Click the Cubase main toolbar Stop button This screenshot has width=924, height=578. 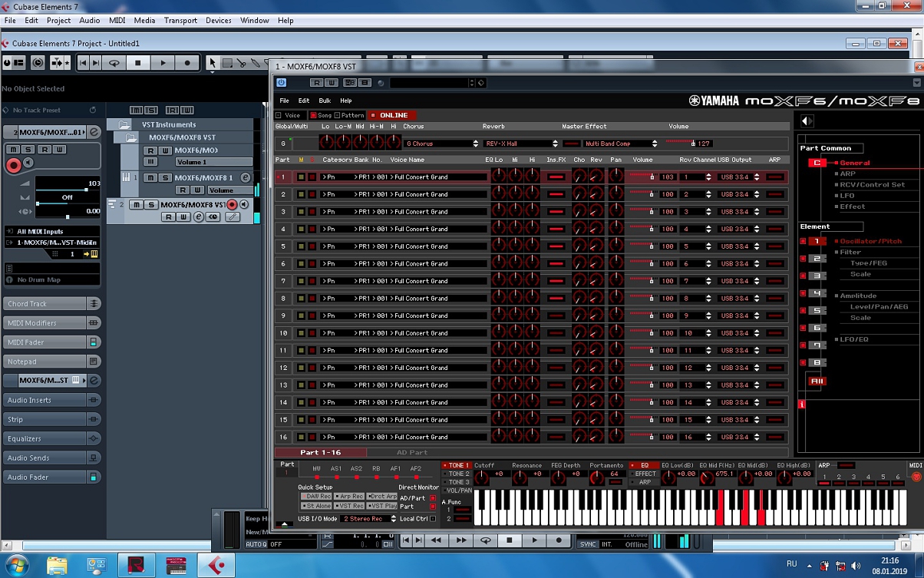[x=138, y=63]
